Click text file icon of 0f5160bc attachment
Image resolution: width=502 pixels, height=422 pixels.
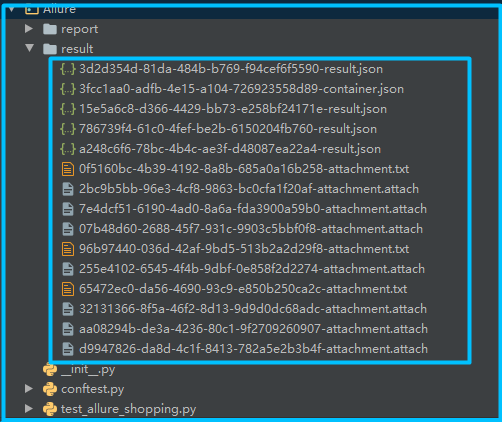(x=68, y=169)
